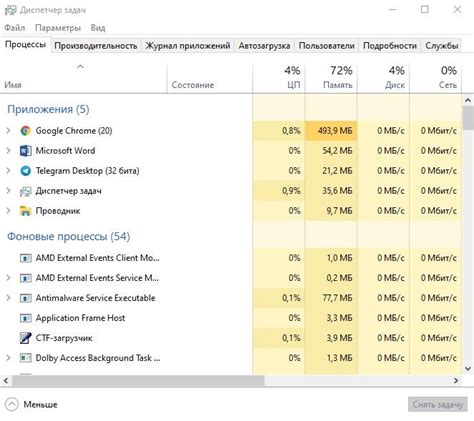Click the AMD External Events Client icon
Image resolution: width=474 pixels, height=421 pixels.
click(x=26, y=258)
